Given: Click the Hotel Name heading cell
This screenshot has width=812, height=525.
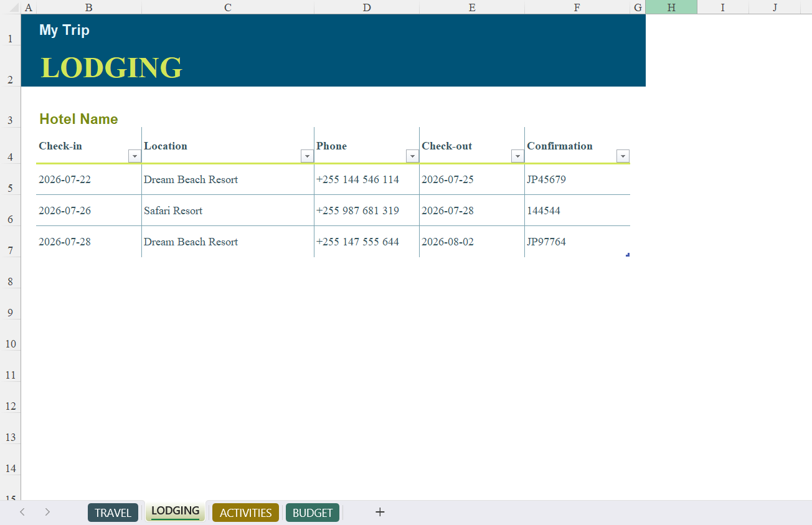Looking at the screenshot, I should pyautogui.click(x=78, y=119).
